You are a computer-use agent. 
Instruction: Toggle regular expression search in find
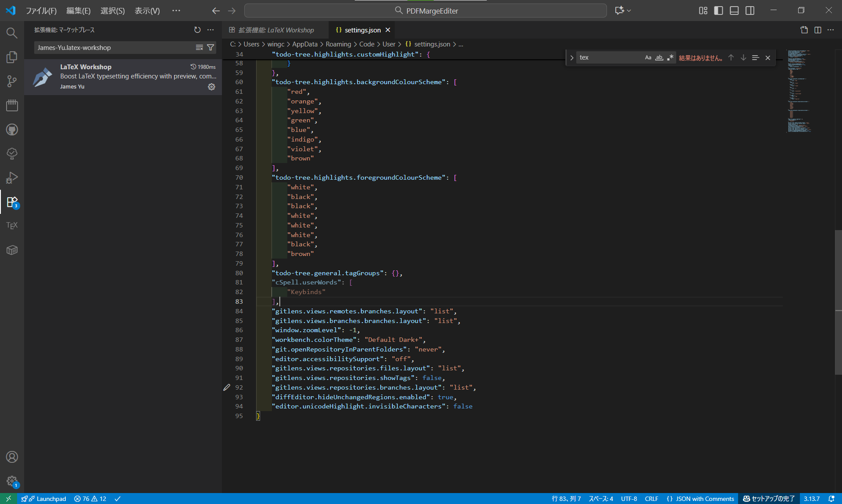coord(670,58)
